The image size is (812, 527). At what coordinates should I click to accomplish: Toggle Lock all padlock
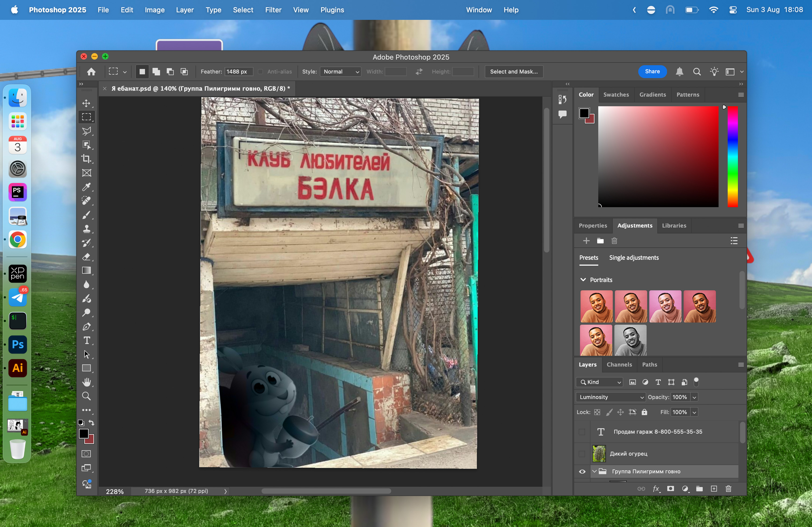(644, 412)
